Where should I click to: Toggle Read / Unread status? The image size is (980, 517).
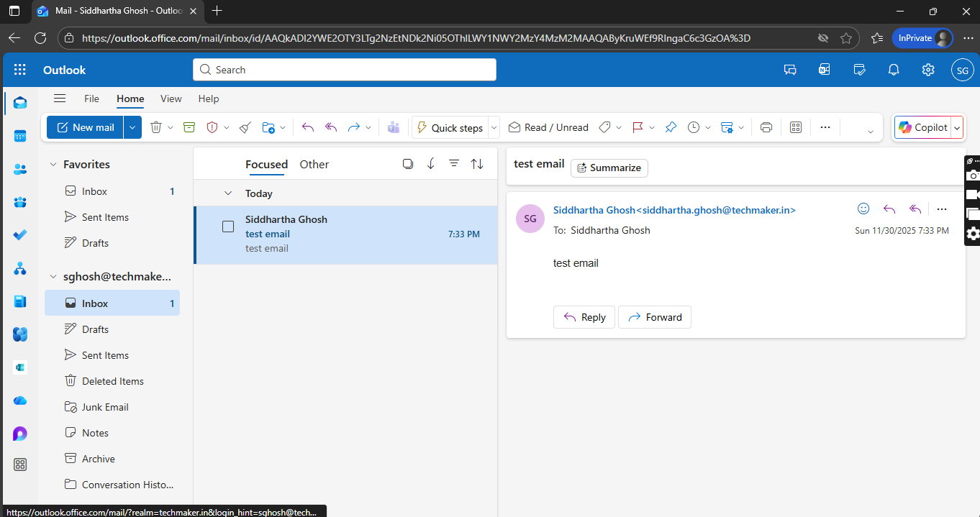[x=548, y=127]
